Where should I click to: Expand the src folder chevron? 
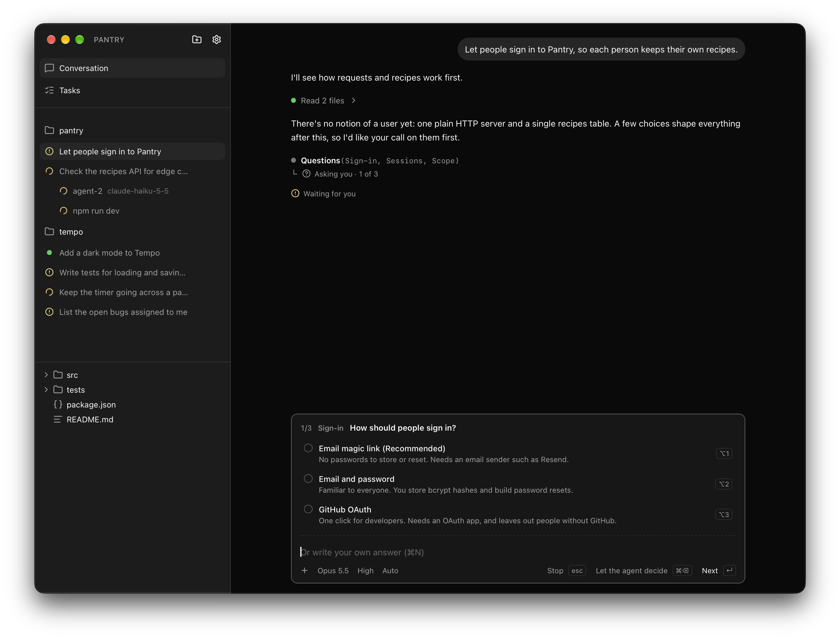46,375
